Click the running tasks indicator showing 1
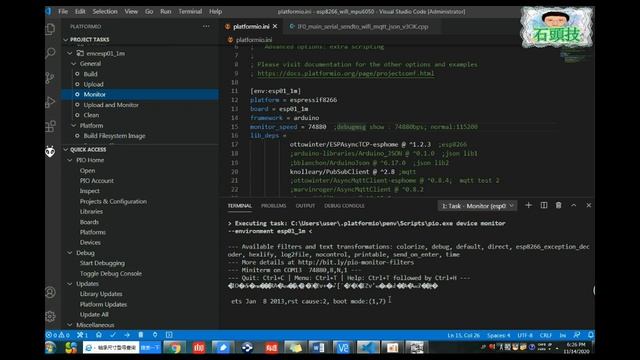640x360 pixels. (x=82, y=335)
